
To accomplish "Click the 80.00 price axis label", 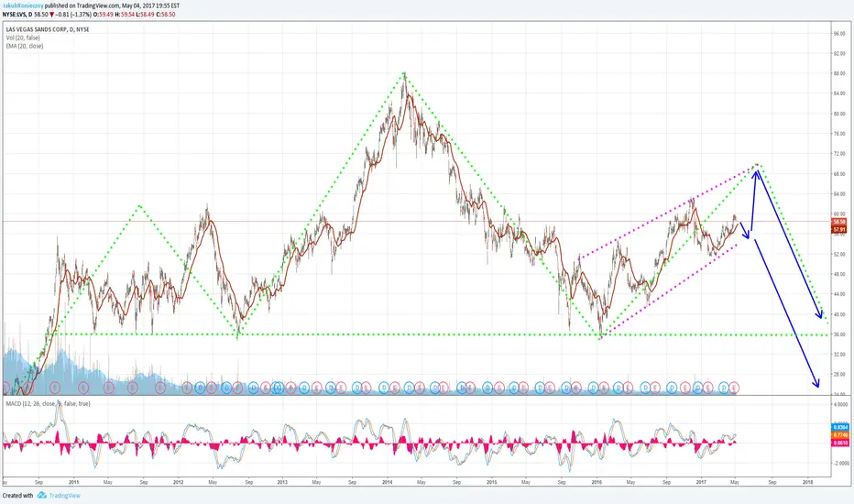I will [838, 114].
